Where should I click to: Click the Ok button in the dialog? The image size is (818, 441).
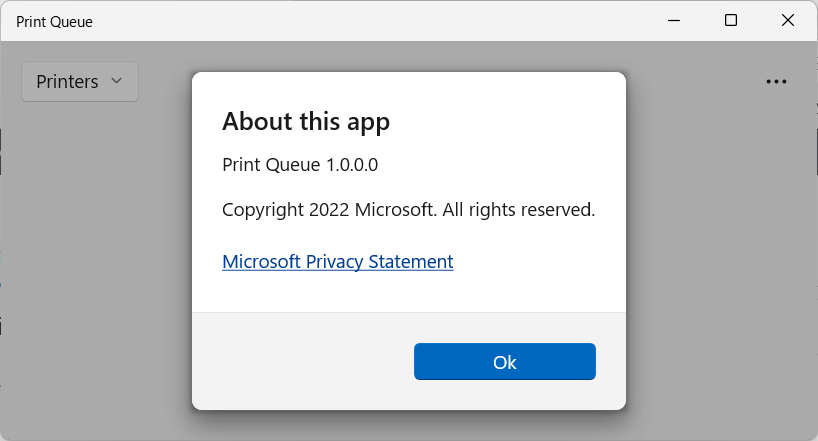(x=504, y=362)
